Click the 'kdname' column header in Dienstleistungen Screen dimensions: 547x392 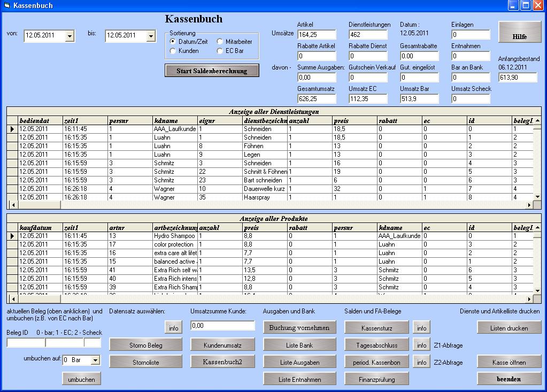coord(175,120)
